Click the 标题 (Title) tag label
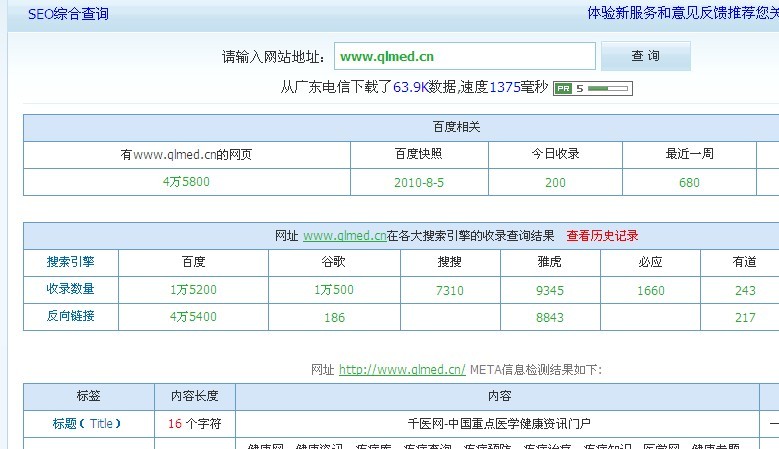The width and height of the screenshot is (779, 449). point(87,424)
